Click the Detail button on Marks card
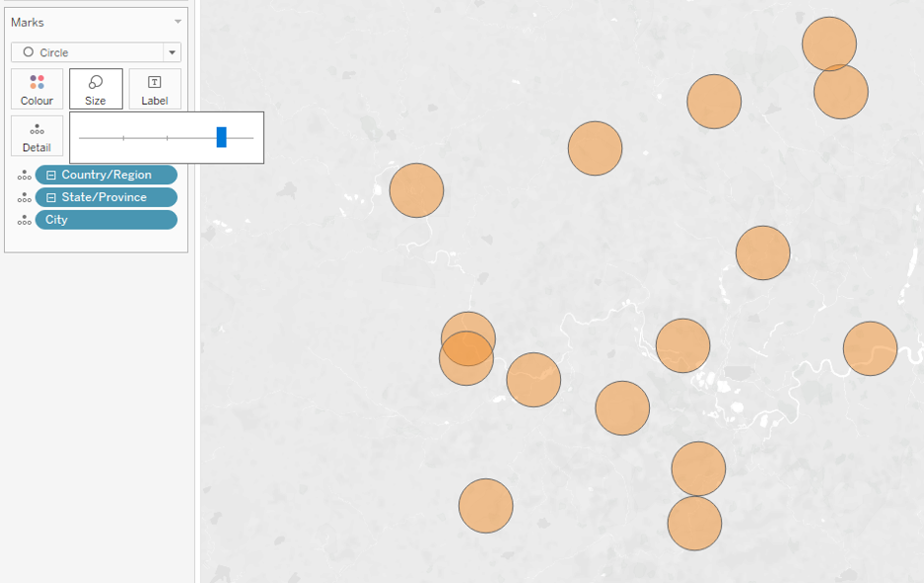Image resolution: width=924 pixels, height=583 pixels. click(36, 136)
